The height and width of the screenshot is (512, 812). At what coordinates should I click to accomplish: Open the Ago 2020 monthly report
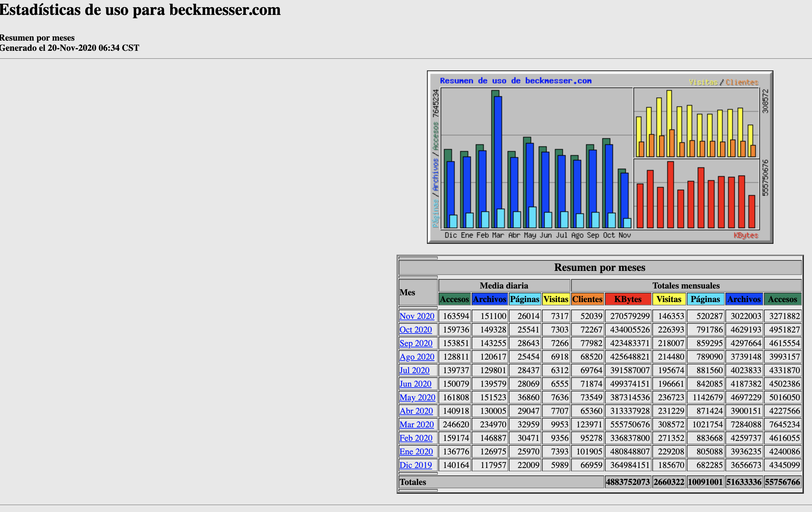pyautogui.click(x=417, y=357)
